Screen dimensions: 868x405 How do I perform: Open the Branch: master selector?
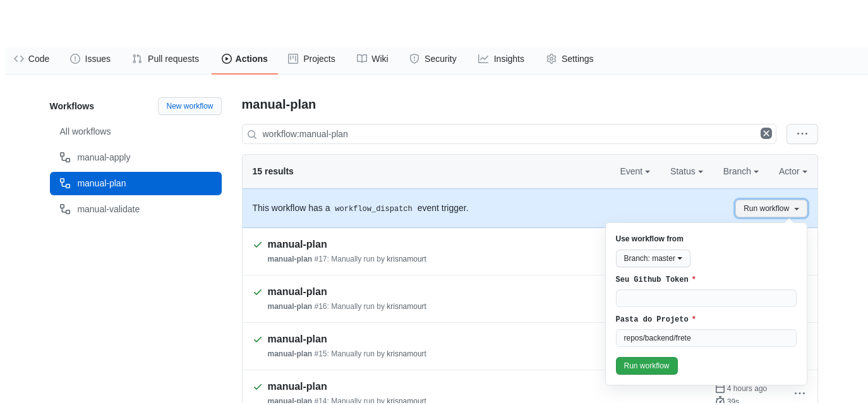(653, 258)
